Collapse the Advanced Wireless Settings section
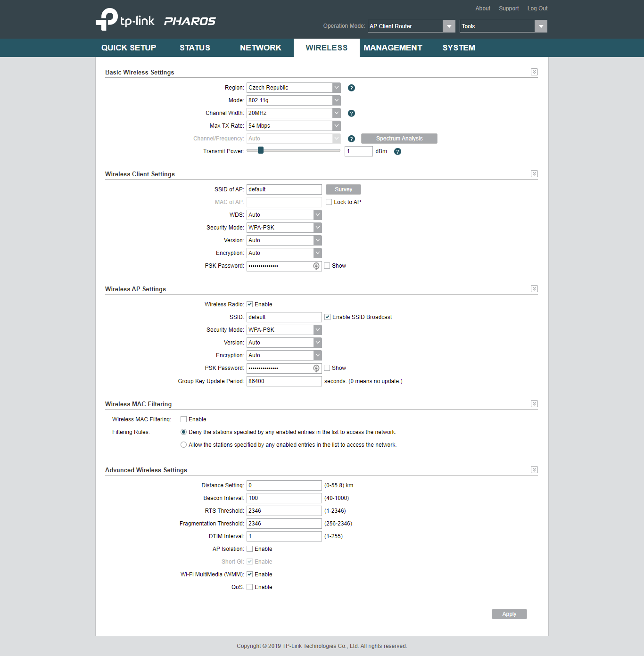The width and height of the screenshot is (644, 656). point(534,470)
